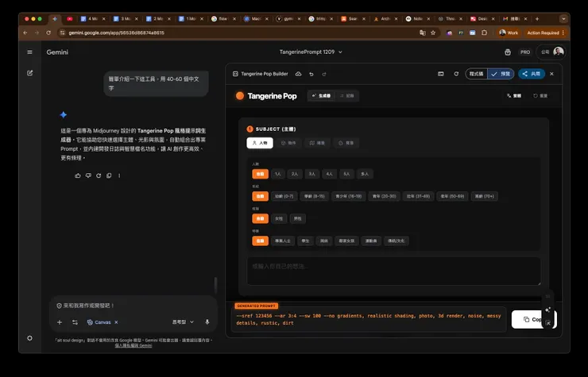
Task: Select the 場景 subject tab
Action: point(317,143)
